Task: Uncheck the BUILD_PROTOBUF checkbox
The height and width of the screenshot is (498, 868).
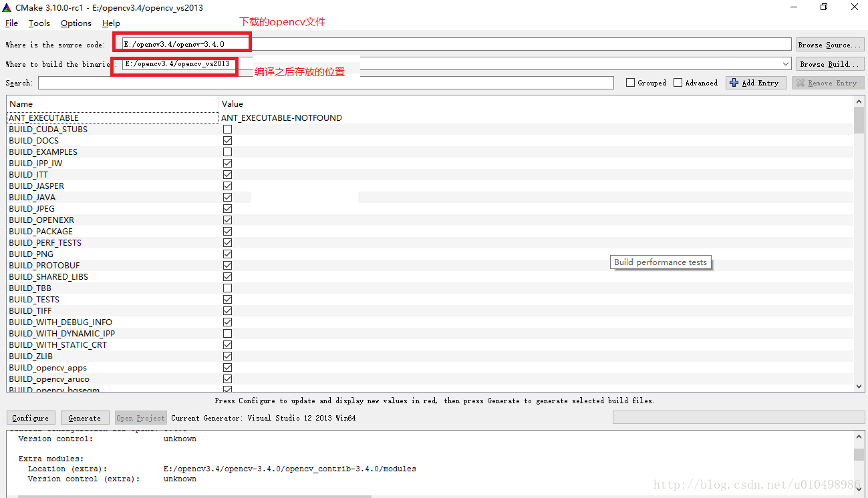Action: 227,265
